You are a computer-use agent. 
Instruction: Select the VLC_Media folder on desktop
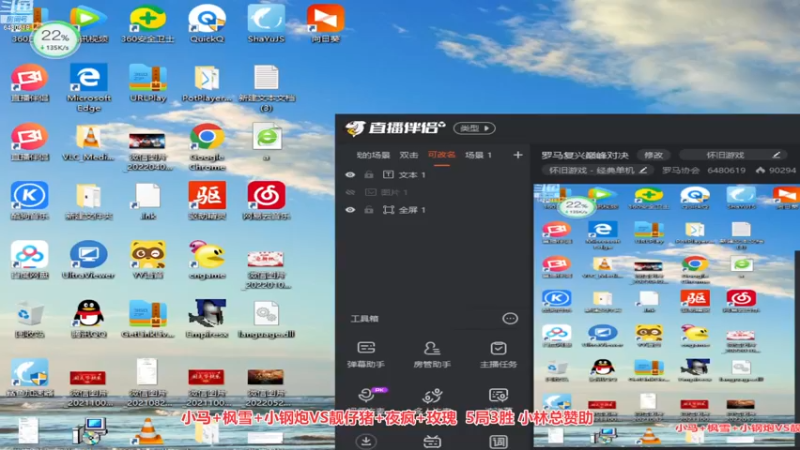[88, 142]
